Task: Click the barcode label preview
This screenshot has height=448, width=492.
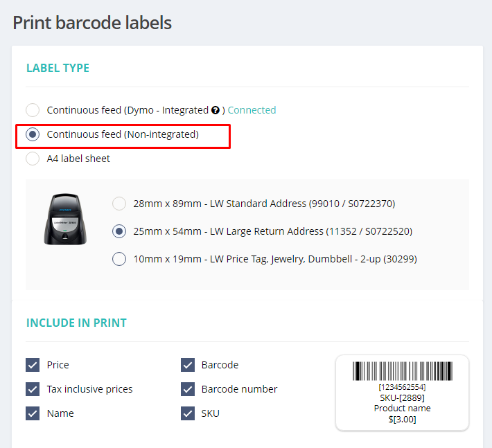Action: click(x=402, y=393)
